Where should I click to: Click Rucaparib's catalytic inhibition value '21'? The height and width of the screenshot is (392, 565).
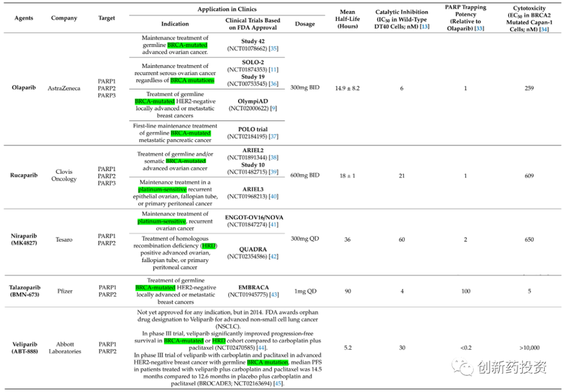pos(402,176)
